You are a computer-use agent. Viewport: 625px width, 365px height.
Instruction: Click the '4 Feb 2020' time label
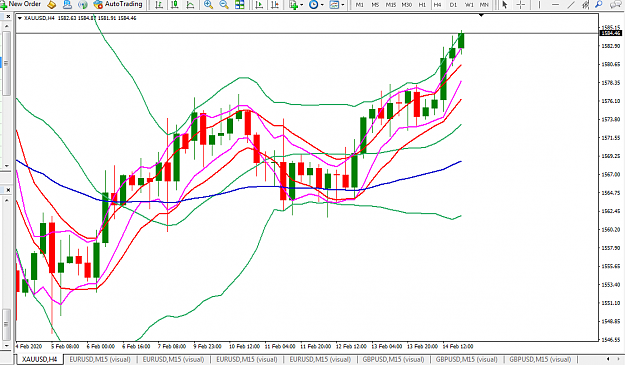[x=29, y=346]
